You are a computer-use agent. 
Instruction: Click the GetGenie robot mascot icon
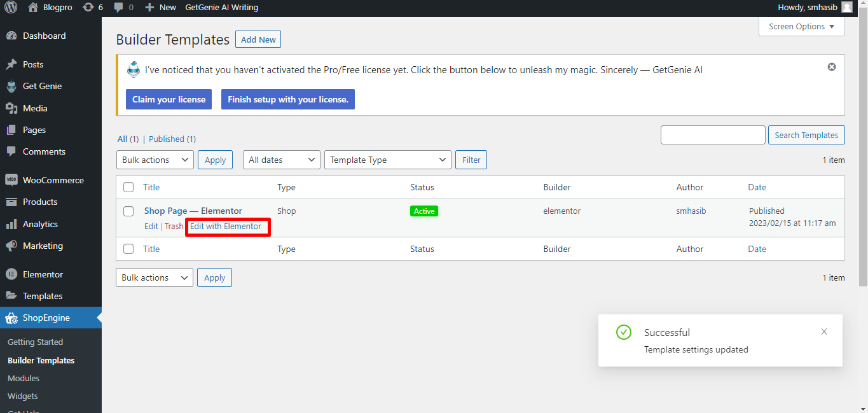[134, 70]
